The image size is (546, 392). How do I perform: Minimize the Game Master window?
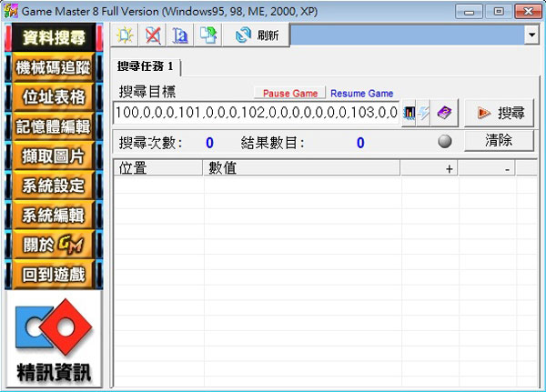pyautogui.click(x=469, y=12)
